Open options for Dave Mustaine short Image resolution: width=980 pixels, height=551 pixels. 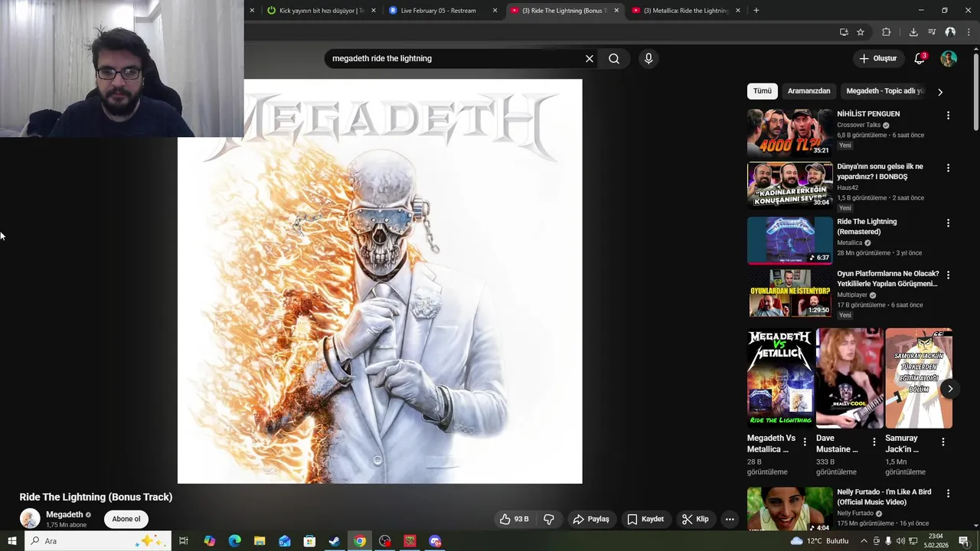tap(874, 442)
